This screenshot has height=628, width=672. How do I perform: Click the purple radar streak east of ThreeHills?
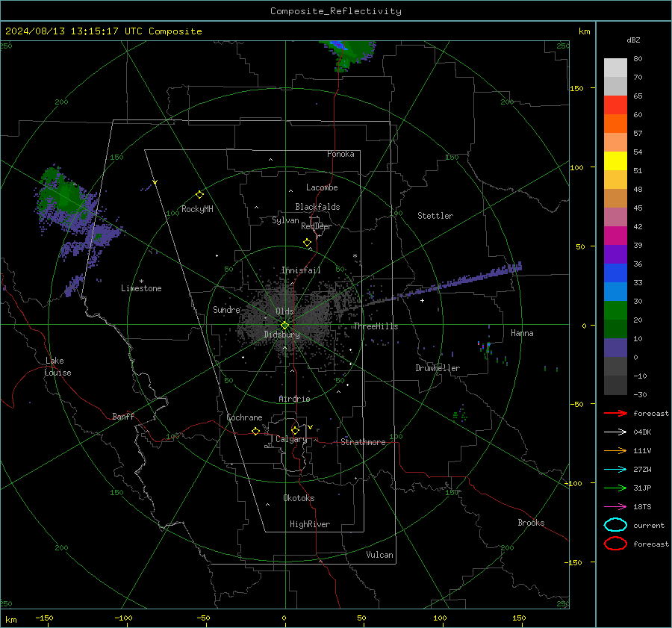(461, 280)
